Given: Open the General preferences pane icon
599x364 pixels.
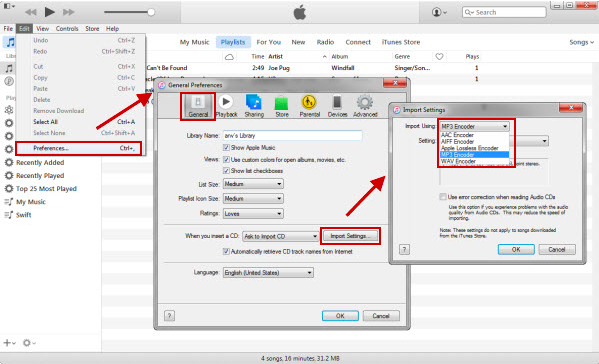Looking at the screenshot, I should point(198,106).
